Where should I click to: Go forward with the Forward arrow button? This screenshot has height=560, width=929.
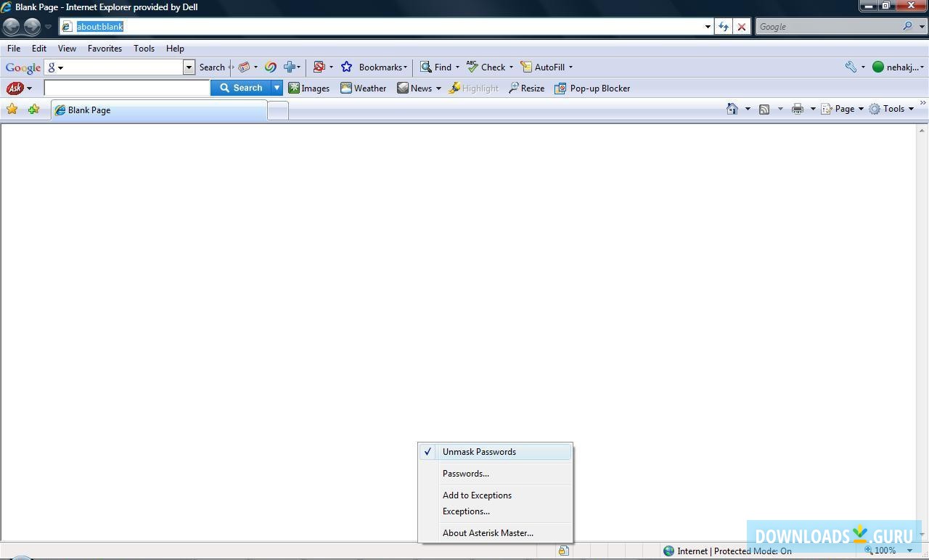click(x=32, y=27)
